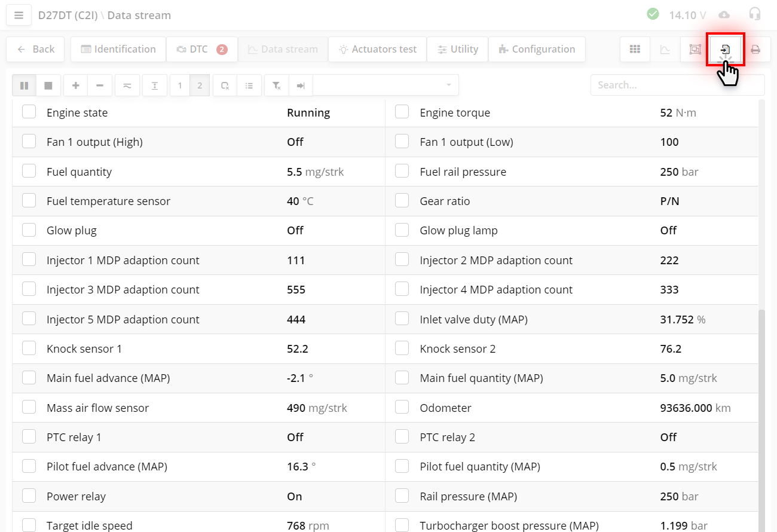Open the headset support icon
Viewport: 777px width, 532px height.
pyautogui.click(x=755, y=15)
